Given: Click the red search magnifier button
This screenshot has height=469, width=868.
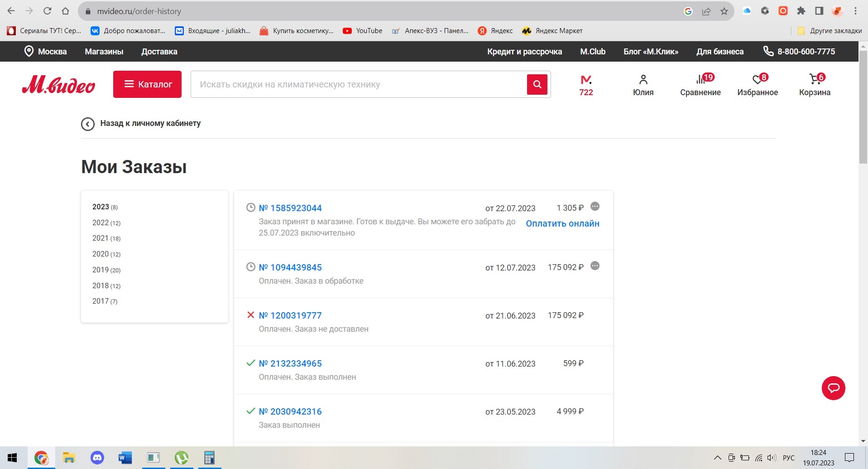Looking at the screenshot, I should click(537, 84).
